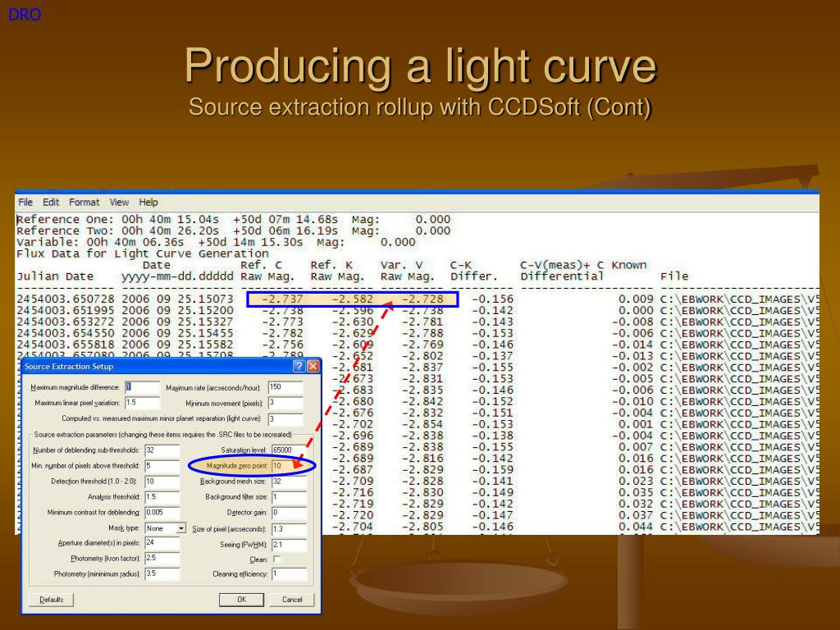Expand the Mask type dropdown

pyautogui.click(x=181, y=529)
